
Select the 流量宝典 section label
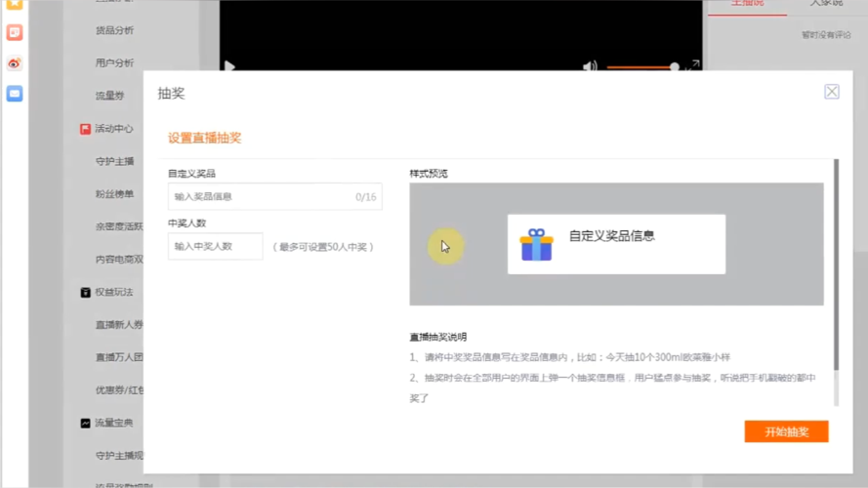114,423
